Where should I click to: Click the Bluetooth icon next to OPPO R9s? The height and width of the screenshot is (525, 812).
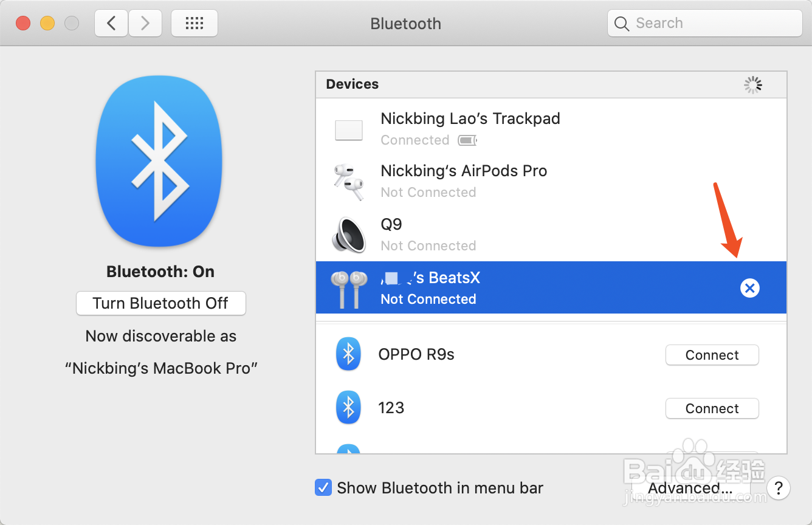coord(348,354)
